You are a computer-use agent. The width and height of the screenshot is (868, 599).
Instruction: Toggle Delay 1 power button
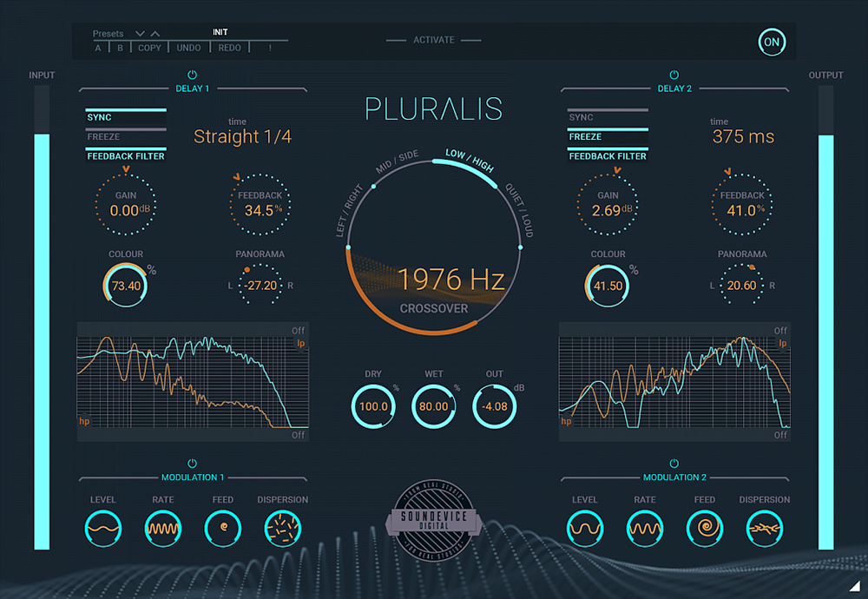(192, 75)
